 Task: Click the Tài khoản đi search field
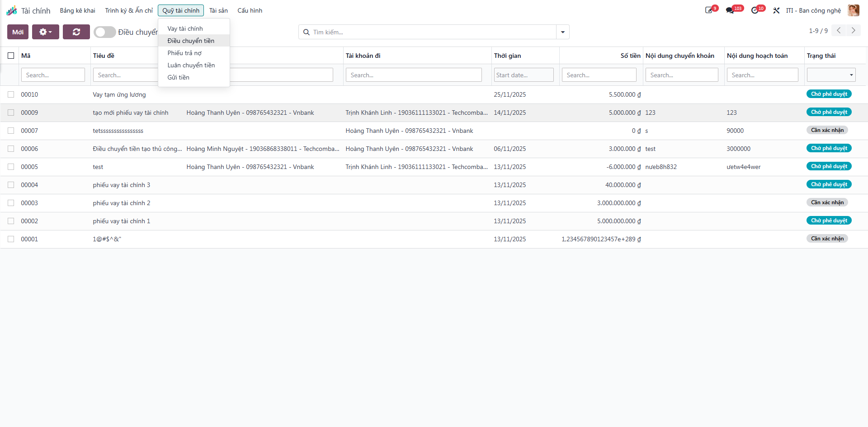[413, 75]
